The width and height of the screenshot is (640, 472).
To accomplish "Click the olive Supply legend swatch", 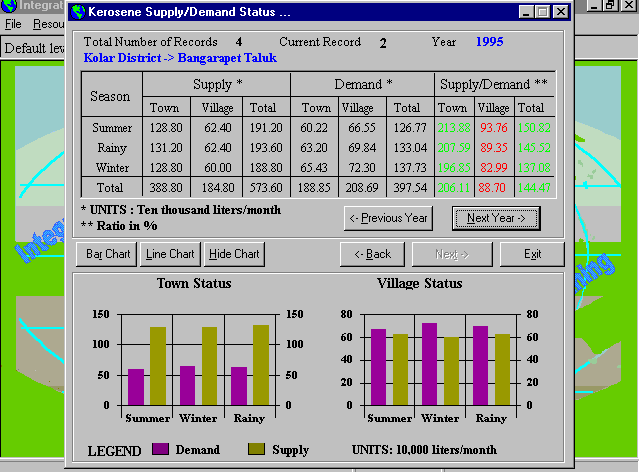I will pos(255,450).
